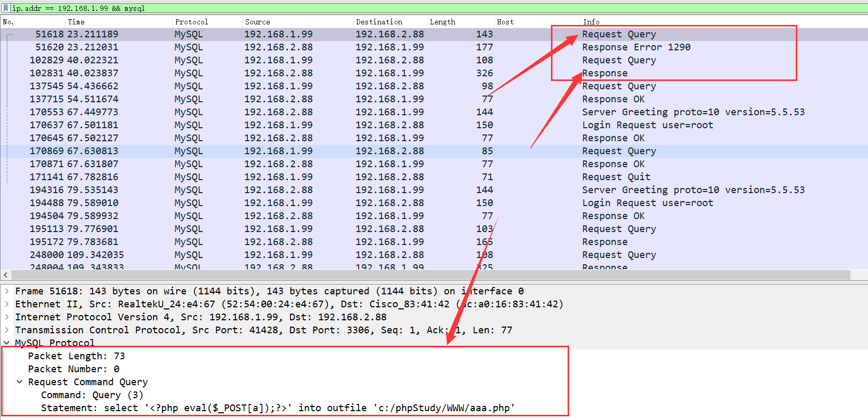Image resolution: width=868 pixels, height=420 pixels.
Task: Select packet number 195172 in list
Action: [x=434, y=242]
